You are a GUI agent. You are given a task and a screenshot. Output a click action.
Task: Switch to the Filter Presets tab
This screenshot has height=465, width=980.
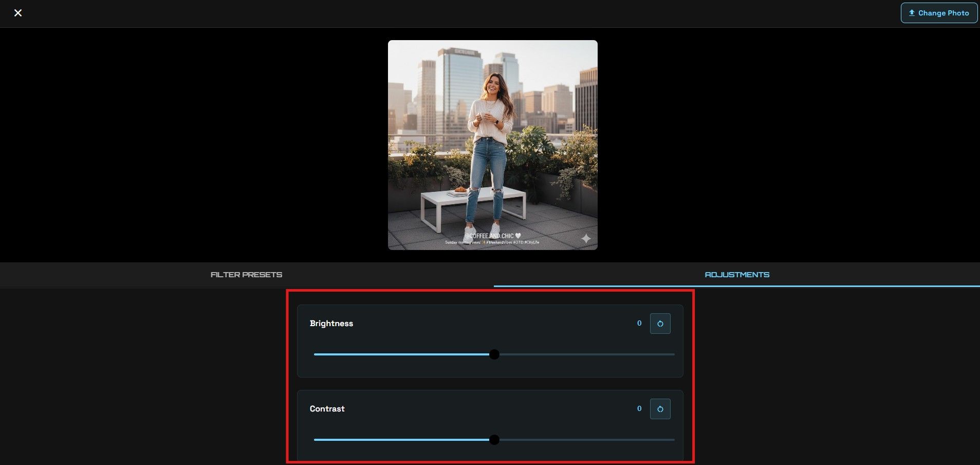point(246,274)
